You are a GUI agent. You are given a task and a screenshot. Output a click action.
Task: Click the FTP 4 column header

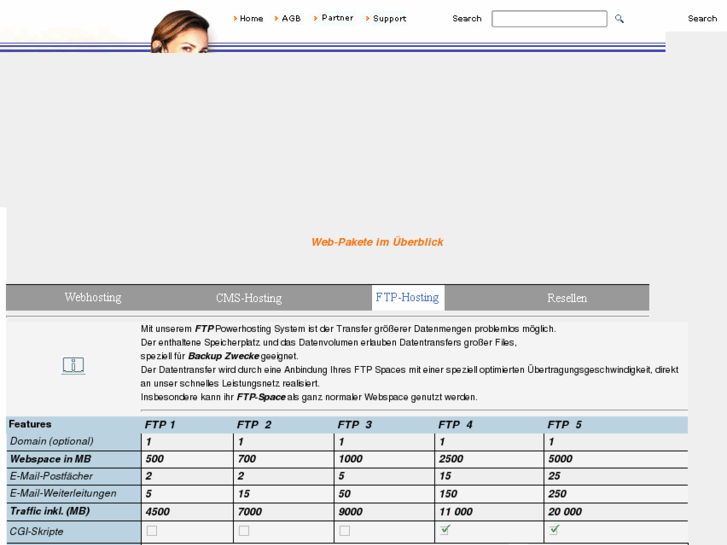[x=455, y=425]
